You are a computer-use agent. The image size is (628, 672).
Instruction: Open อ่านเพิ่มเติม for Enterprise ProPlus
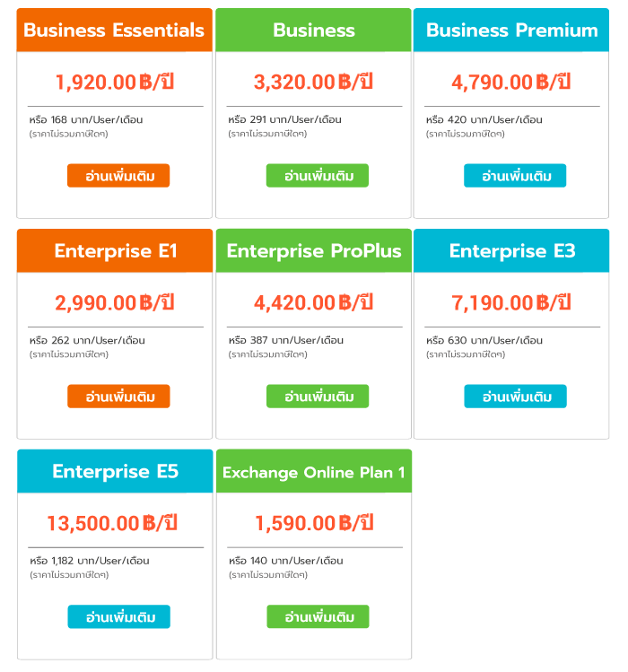[317, 397]
